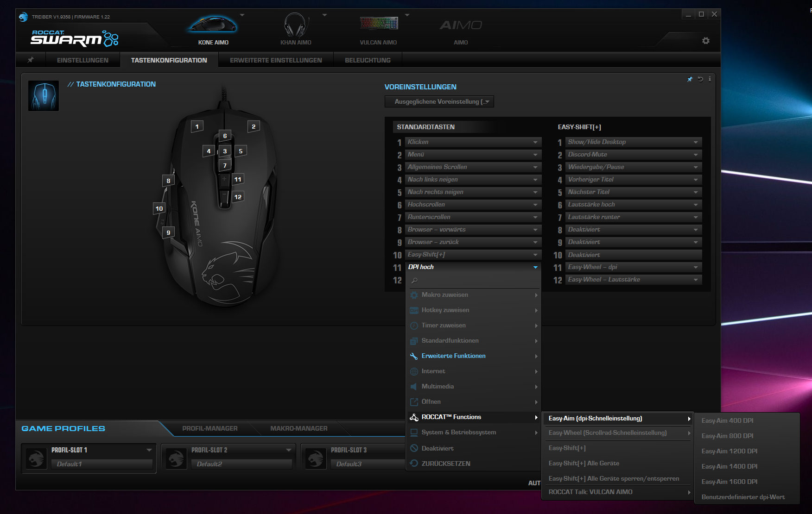This screenshot has width=812, height=514.
Task: Select the Vulcan AIMO keyboard device icon
Action: point(379,23)
